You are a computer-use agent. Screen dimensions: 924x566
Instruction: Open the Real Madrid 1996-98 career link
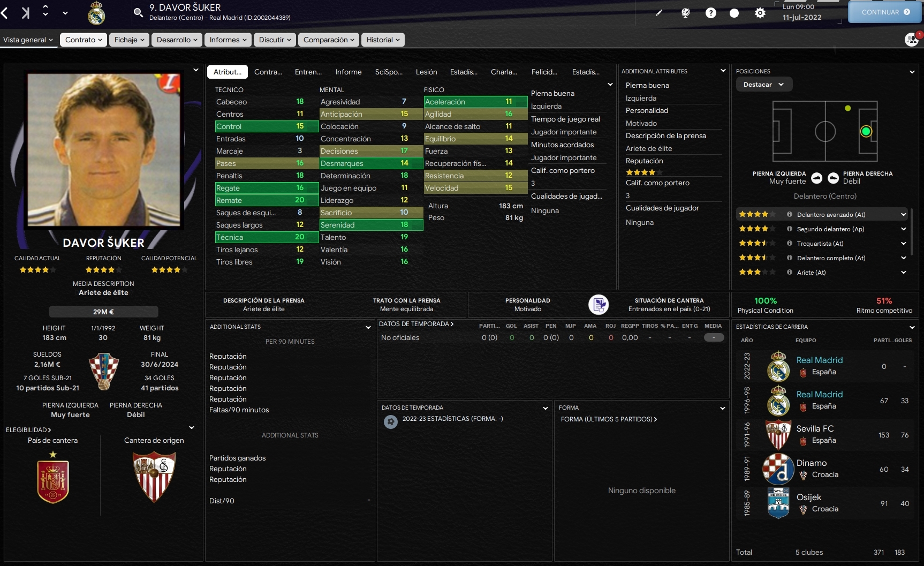point(820,394)
